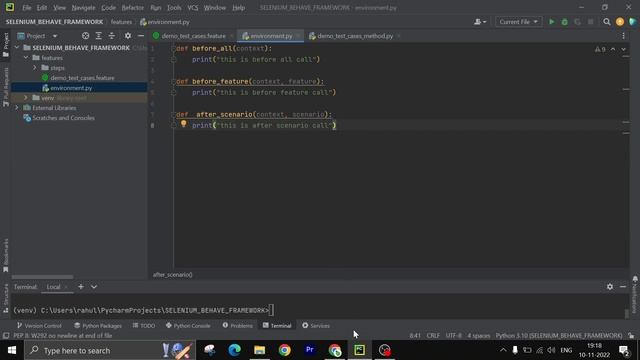Screen dimensions: 640x360
Task: Collapse all in Project panel
Action: coord(111,36)
